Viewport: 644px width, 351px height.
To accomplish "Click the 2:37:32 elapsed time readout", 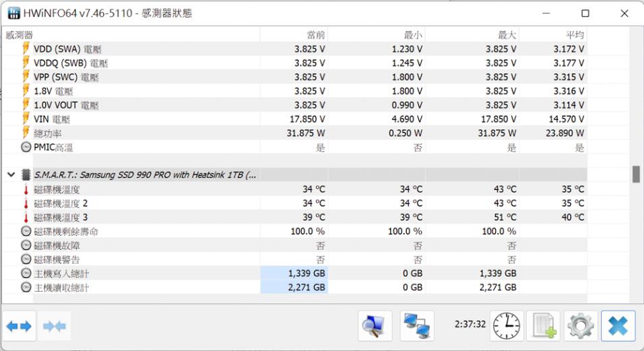I will tap(470, 324).
